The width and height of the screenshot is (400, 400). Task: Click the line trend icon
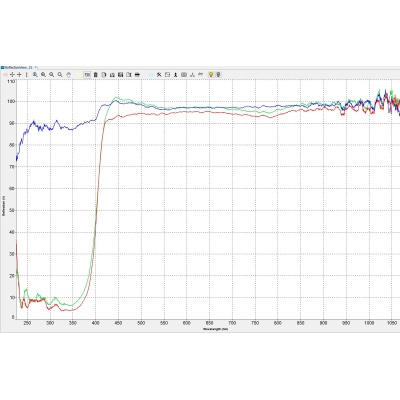[x=200, y=74]
